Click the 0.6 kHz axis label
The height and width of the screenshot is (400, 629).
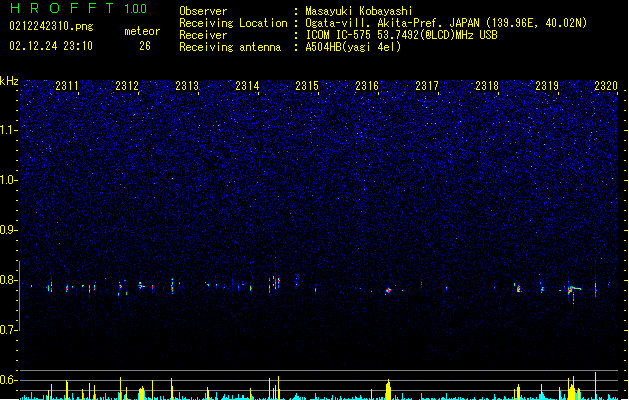click(x=9, y=380)
